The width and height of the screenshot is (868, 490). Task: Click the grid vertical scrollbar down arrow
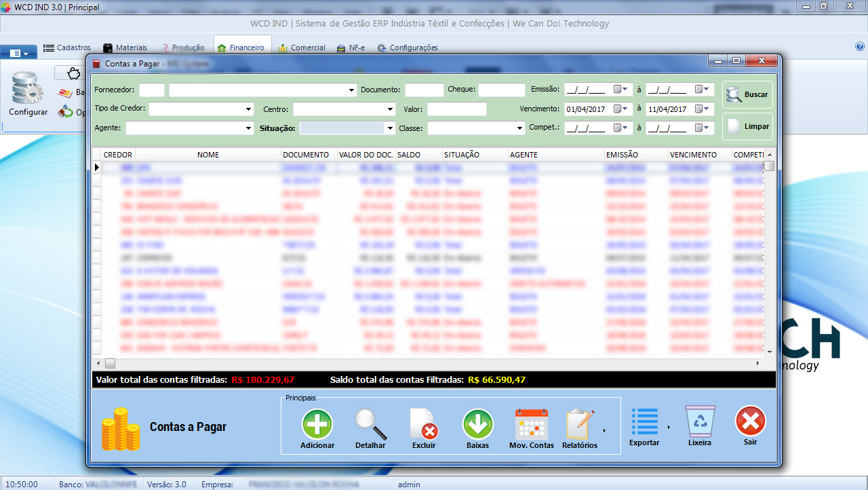click(770, 352)
